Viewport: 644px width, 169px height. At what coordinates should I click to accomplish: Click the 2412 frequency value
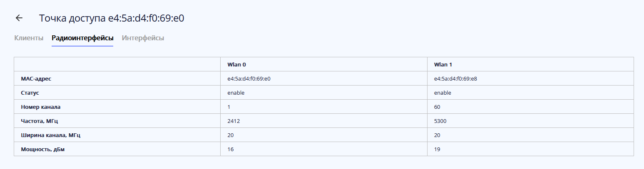coord(234,121)
